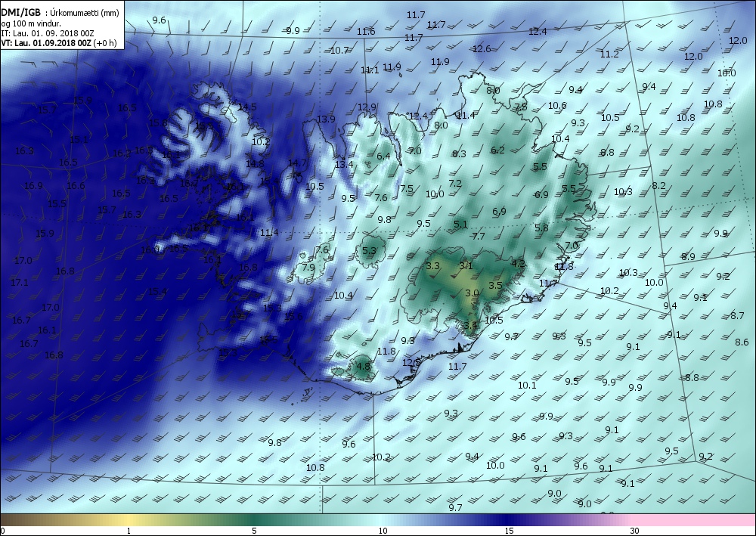Select the 3.5 value on the map
This screenshot has height=536, width=756.
tap(496, 285)
